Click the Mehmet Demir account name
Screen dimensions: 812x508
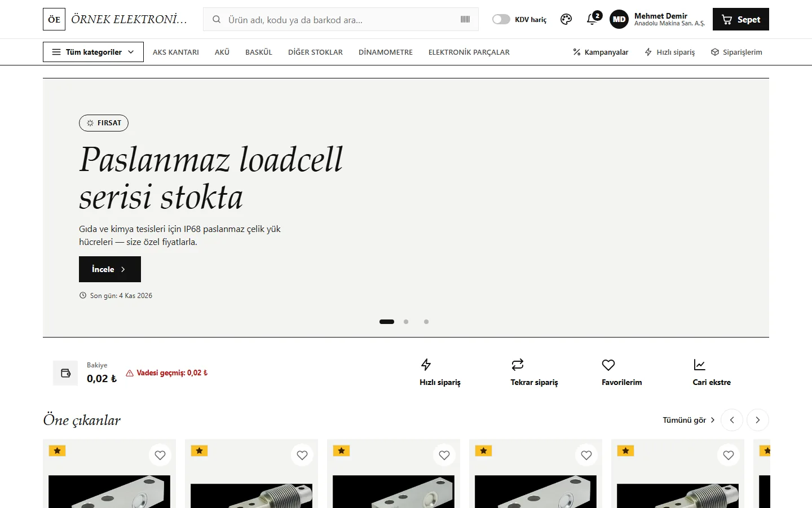click(x=661, y=16)
